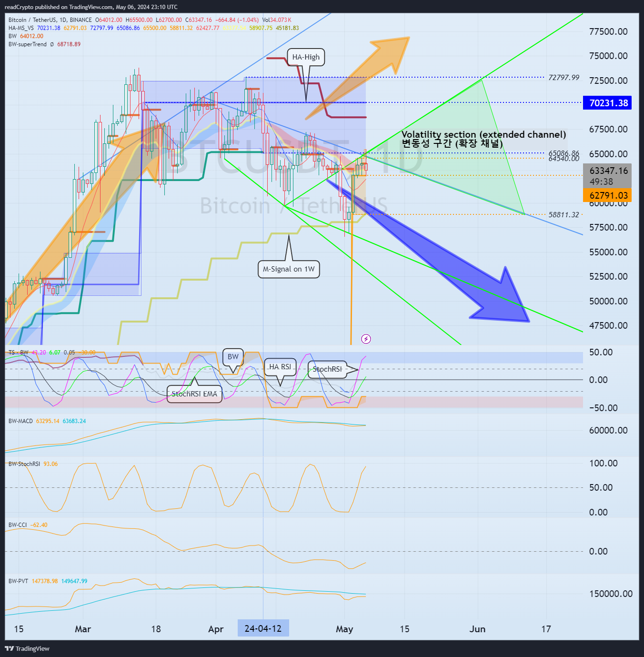The height and width of the screenshot is (657, 644).
Task: Click the 100.00 label on the BW-StochRSI scale
Action: point(603,463)
